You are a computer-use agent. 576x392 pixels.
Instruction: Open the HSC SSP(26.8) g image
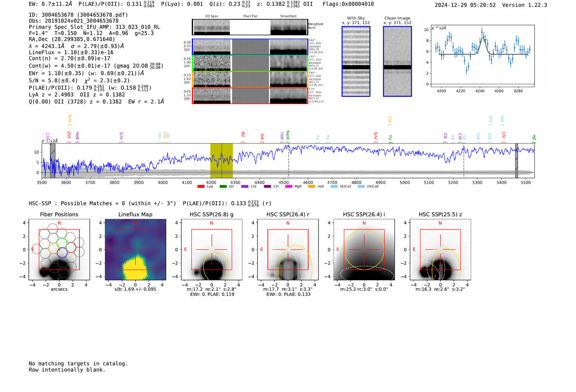click(x=211, y=250)
